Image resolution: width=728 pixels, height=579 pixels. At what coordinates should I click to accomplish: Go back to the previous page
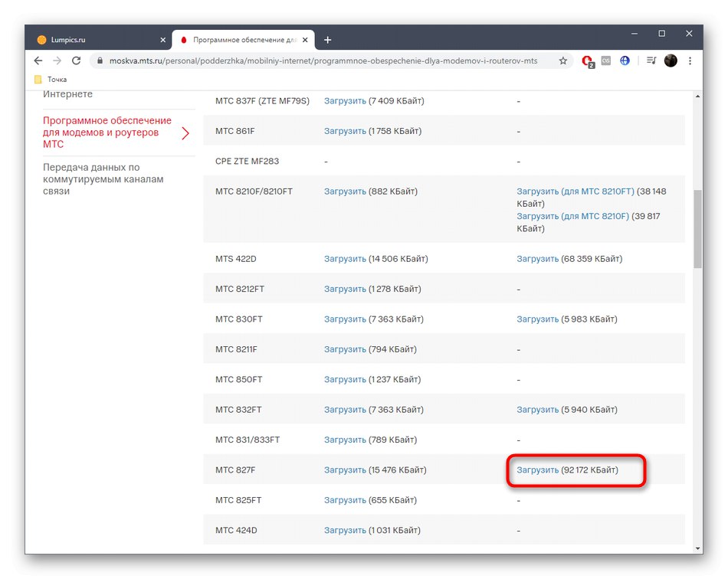pyautogui.click(x=38, y=61)
